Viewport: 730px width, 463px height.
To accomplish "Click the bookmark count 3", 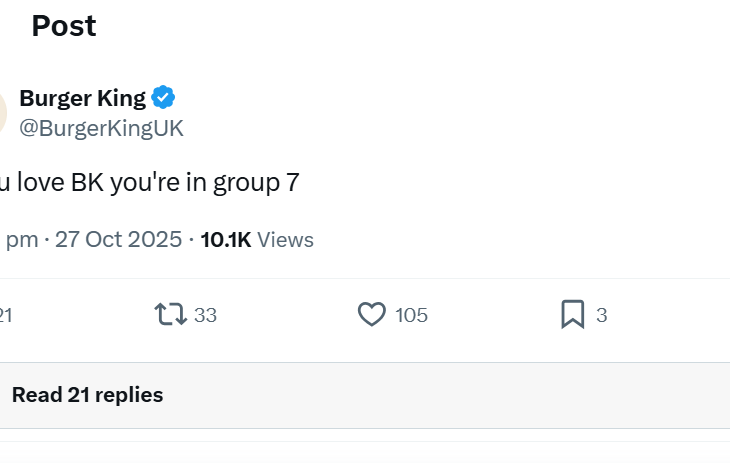I will [x=601, y=315].
